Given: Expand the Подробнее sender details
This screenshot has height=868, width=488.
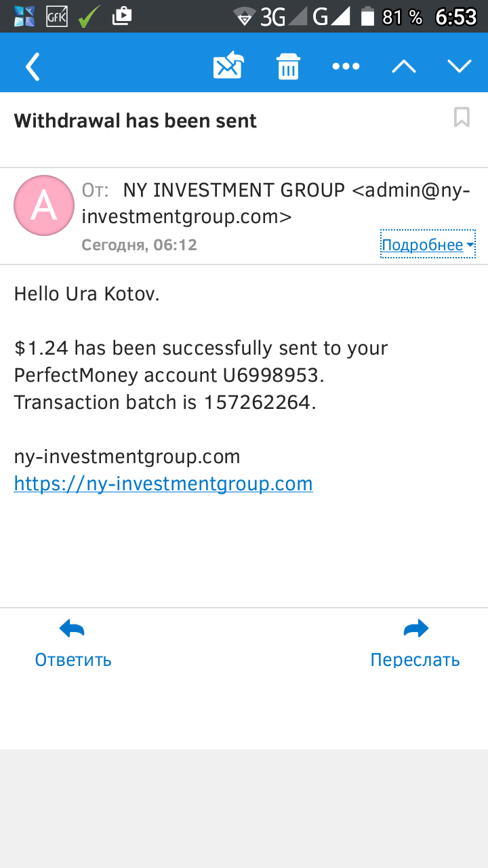Looking at the screenshot, I should pos(428,245).
